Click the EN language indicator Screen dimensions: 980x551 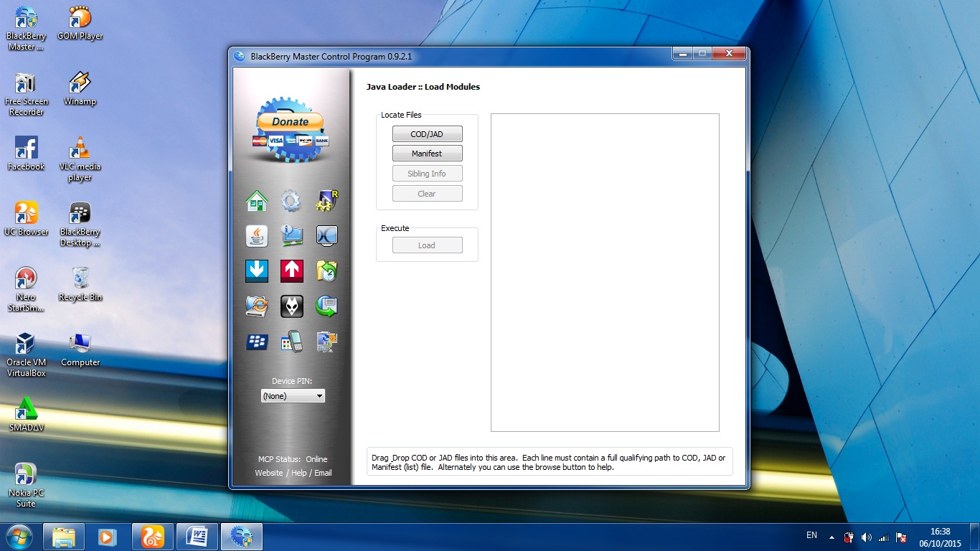(811, 535)
